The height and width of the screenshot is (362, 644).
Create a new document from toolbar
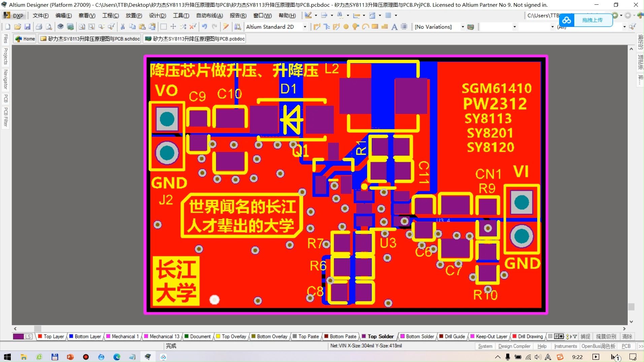pyautogui.click(x=8, y=27)
